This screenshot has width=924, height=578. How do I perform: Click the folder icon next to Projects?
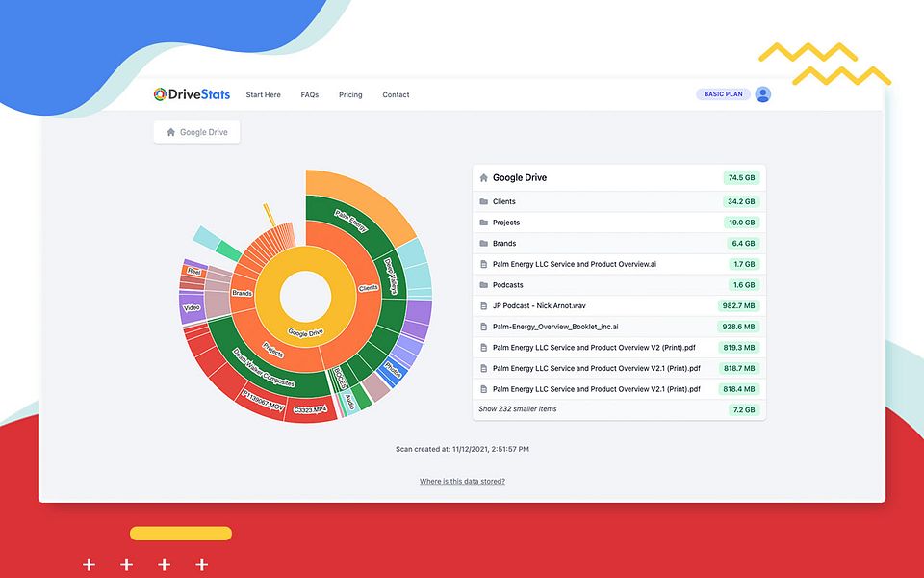click(486, 222)
